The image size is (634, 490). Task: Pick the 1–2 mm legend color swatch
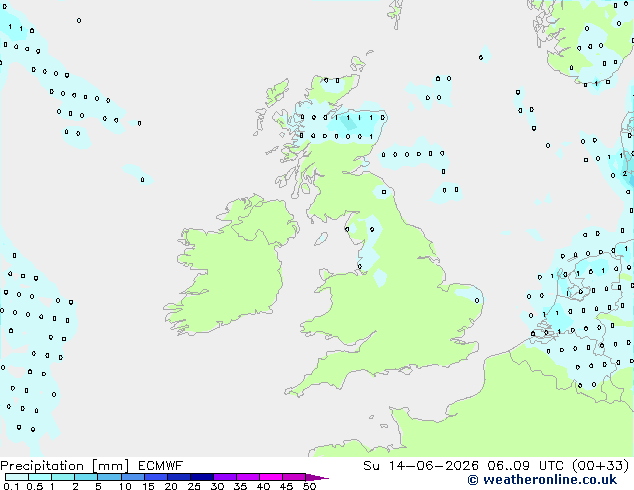tap(63, 477)
